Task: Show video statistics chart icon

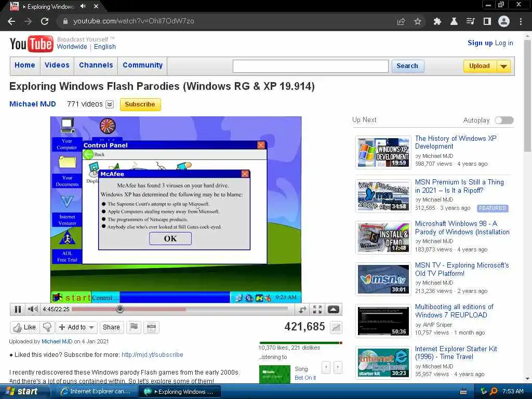Action: [x=336, y=327]
